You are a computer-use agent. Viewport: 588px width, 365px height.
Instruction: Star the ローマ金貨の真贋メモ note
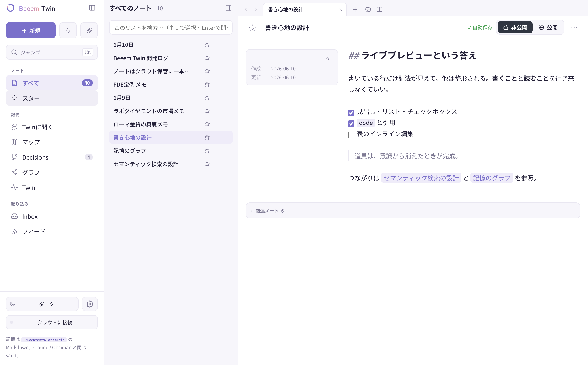click(x=207, y=124)
